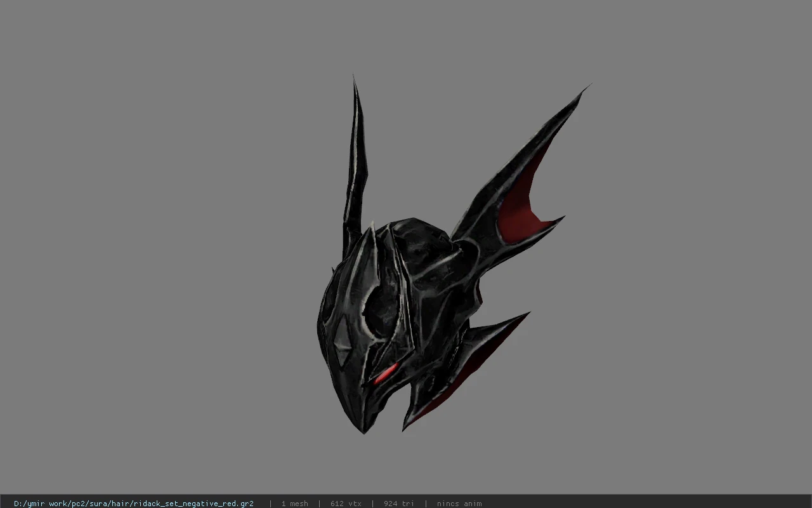Click the '1 mesh' status indicator
This screenshot has height=508, width=812.
click(295, 504)
